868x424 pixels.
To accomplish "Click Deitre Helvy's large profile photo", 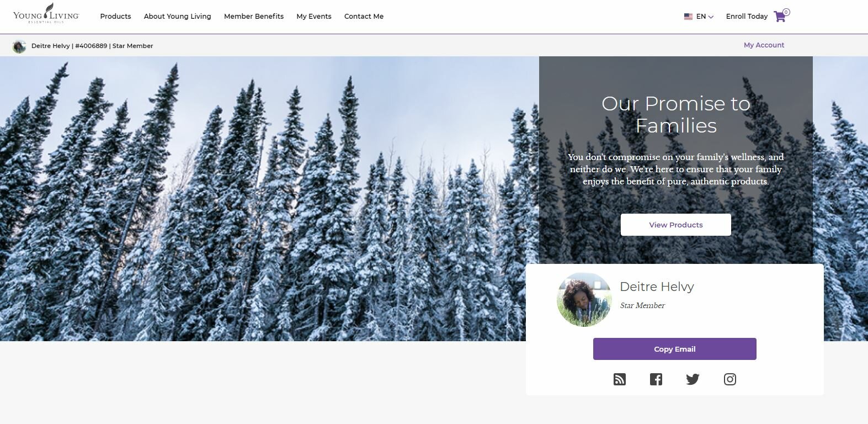I will 584,299.
